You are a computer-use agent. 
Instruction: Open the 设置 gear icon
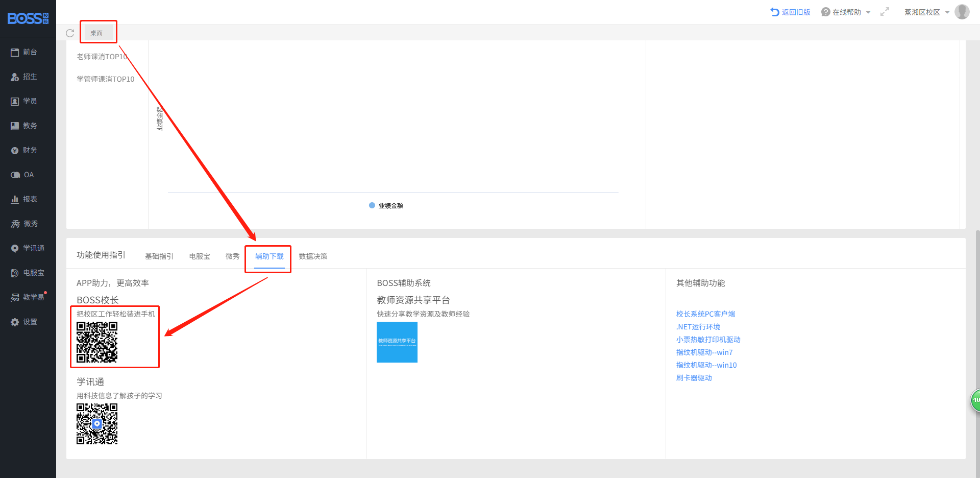click(15, 322)
